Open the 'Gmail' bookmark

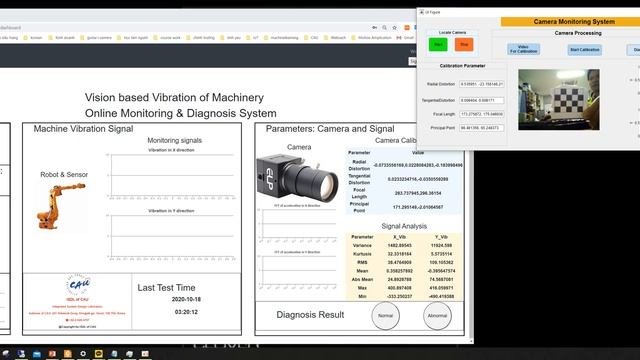pos(405,38)
